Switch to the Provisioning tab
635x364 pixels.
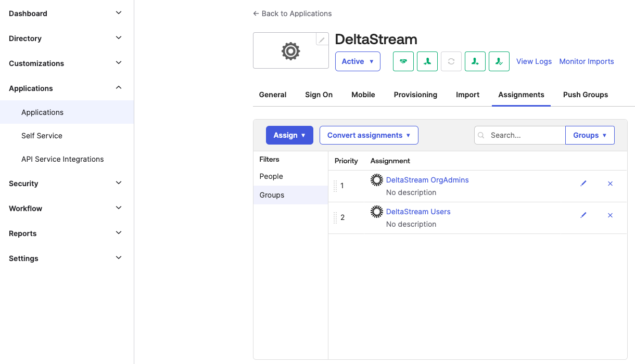[415, 95]
